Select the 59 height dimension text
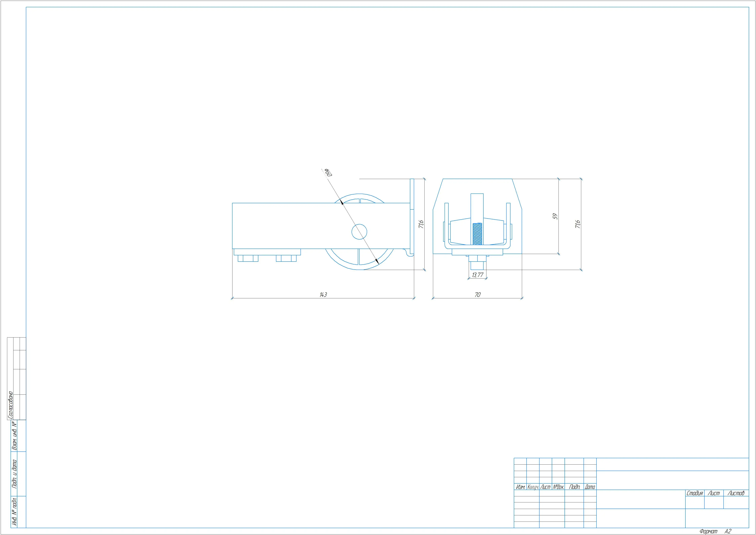The image size is (756, 535). (555, 216)
